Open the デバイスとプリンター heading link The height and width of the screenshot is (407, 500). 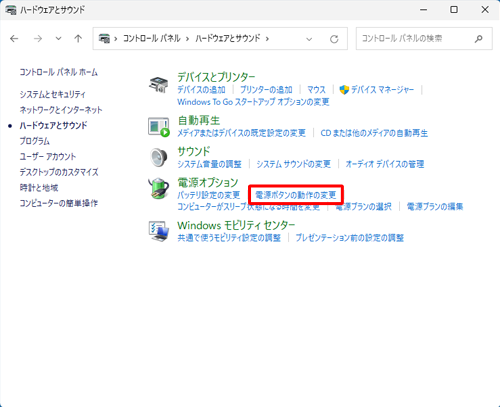216,77
